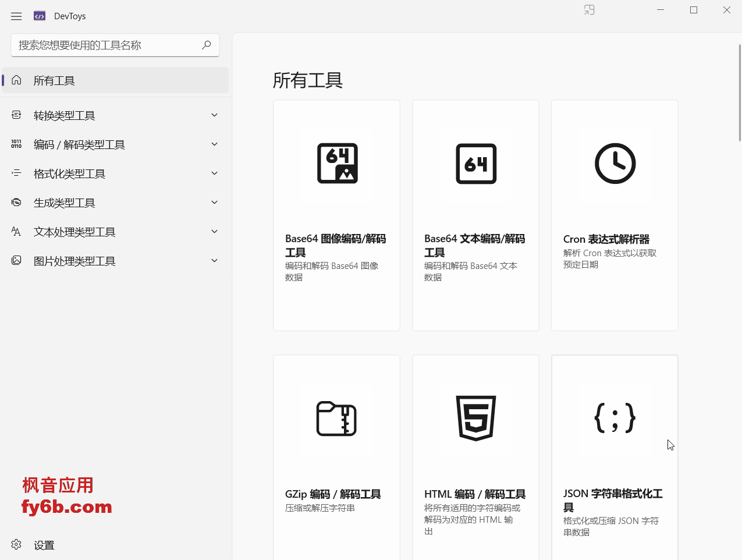Focus the tool name search box
This screenshot has height=560, width=742.
tap(115, 45)
